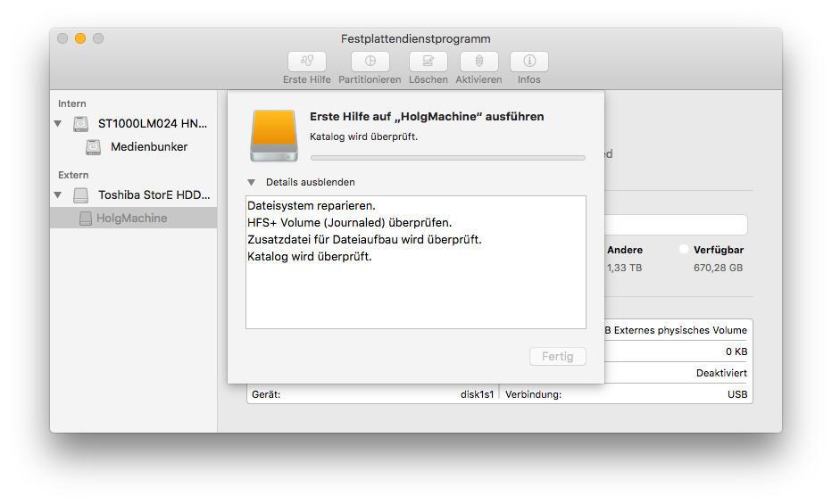Collapse details with the Details ausblenden triangle
This screenshot has width=832, height=504.
[x=251, y=182]
